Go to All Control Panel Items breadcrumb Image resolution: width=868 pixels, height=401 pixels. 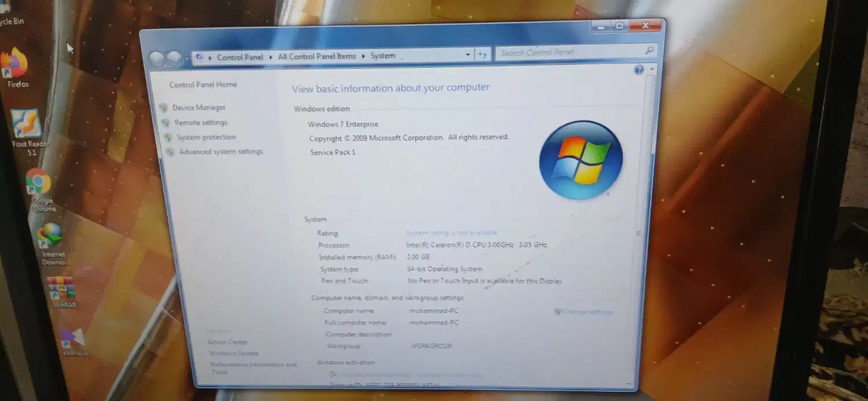(317, 56)
